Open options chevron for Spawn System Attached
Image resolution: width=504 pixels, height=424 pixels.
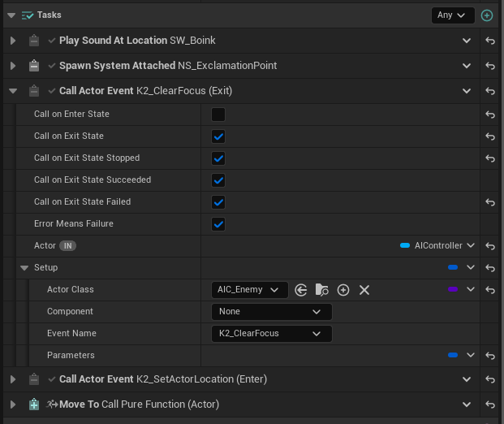pyautogui.click(x=467, y=66)
